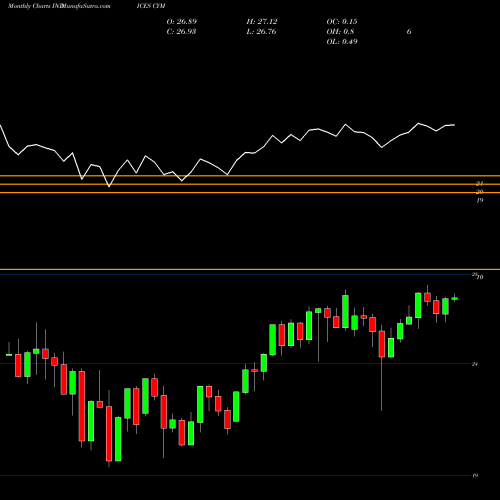Click the lone '6' value in header
Image resolution: width=500 pixels, height=500 pixels.
409,32
